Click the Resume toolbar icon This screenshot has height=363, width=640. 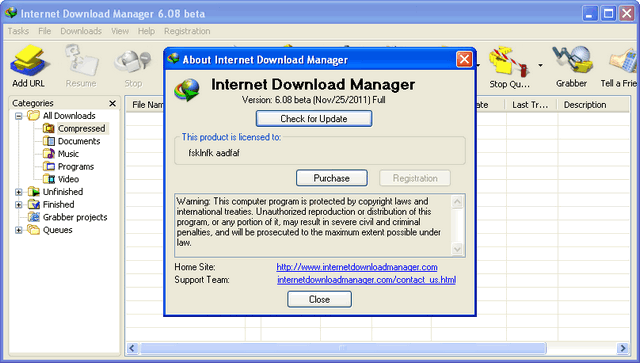pyautogui.click(x=81, y=61)
